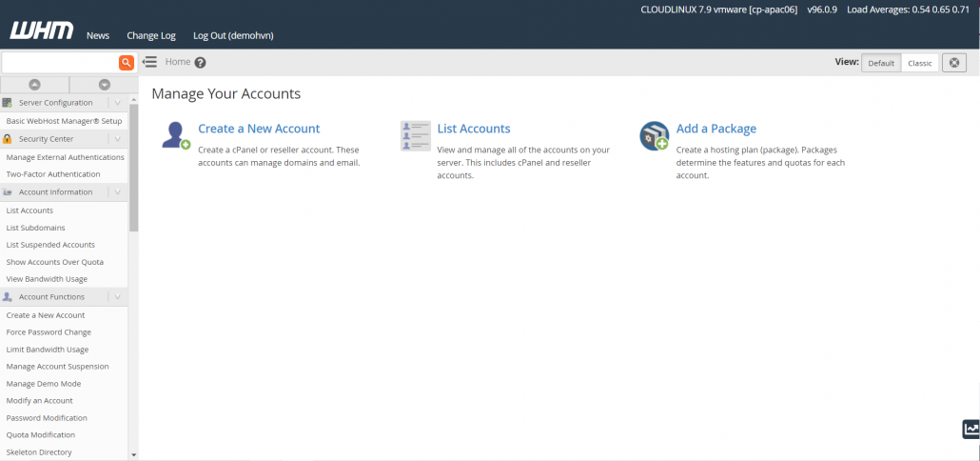This screenshot has width=980, height=461.
Task: Click the Server Configuration section icon
Action: pos(8,103)
